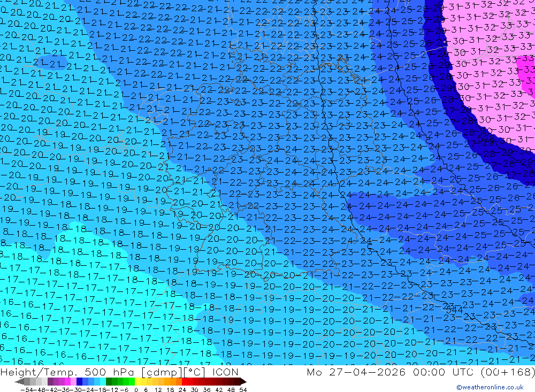Click the '[gdmp]' unit label in title

click(162, 372)
